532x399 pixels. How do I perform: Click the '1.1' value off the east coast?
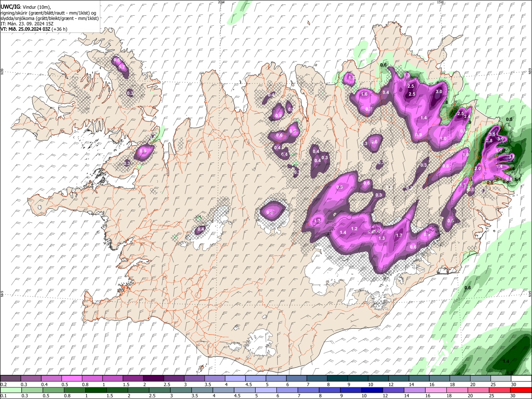pos(517,179)
